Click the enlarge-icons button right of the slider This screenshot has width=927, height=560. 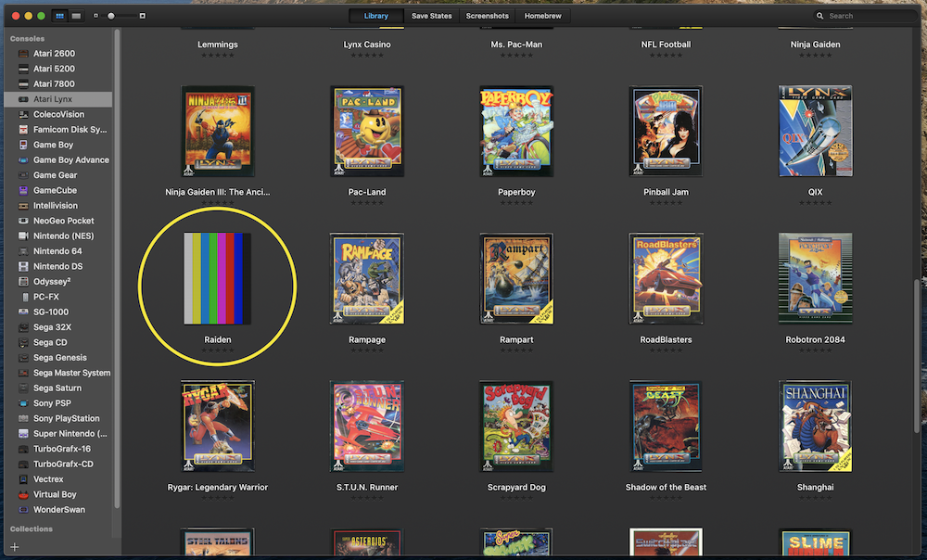pos(142,16)
